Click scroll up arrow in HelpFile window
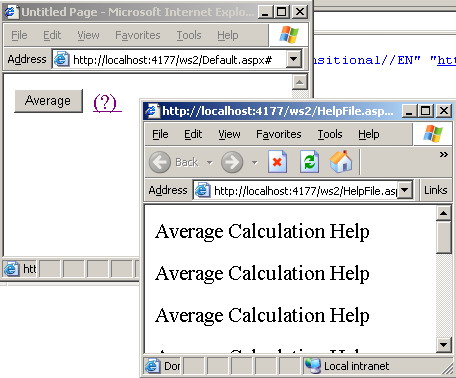The width and height of the screenshot is (456, 378). [443, 213]
